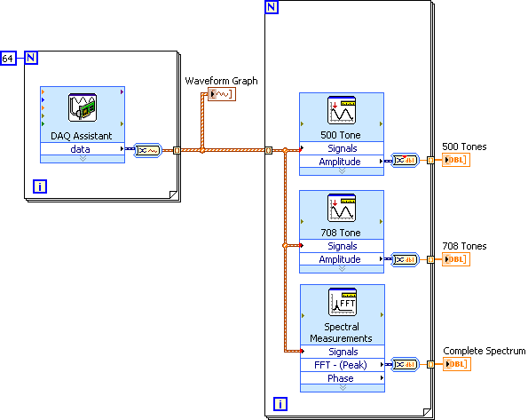Click the converter after 500 Tone Amplitude
528x420 pixels.
405,161
